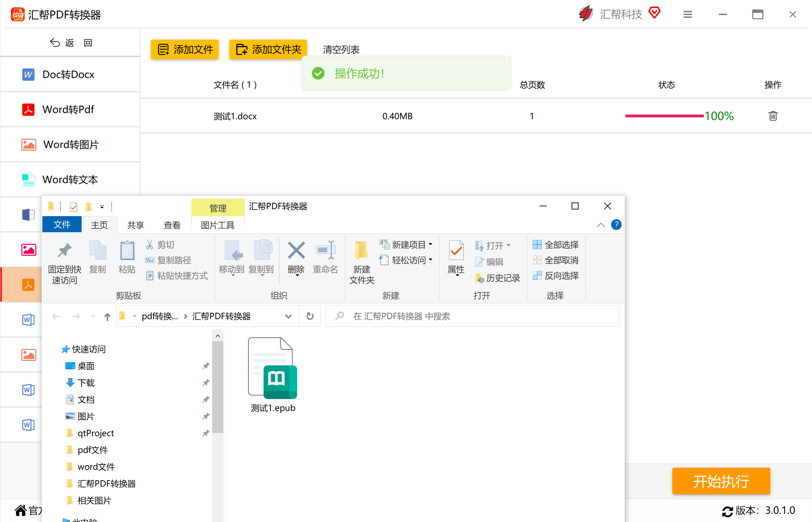
Task: Click 新建文件夹 in the ribbon
Action: click(362, 262)
